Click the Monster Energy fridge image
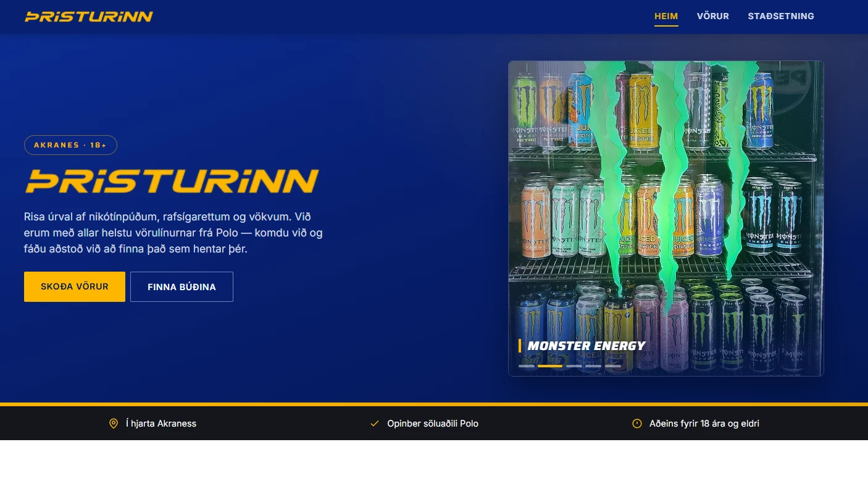868x484 pixels. [666, 219]
